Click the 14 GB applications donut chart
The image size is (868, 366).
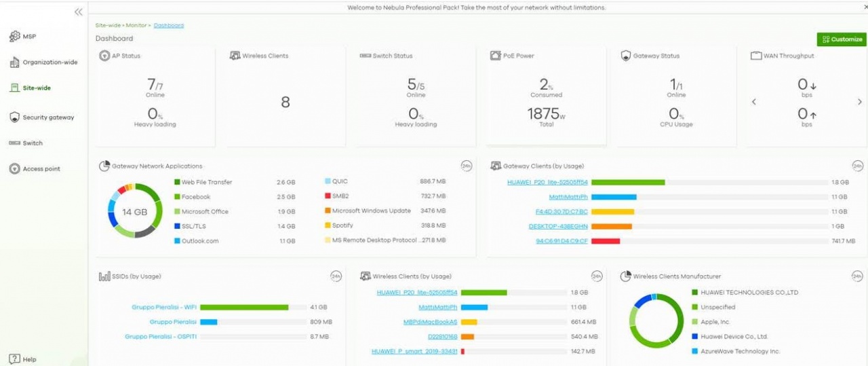[134, 212]
